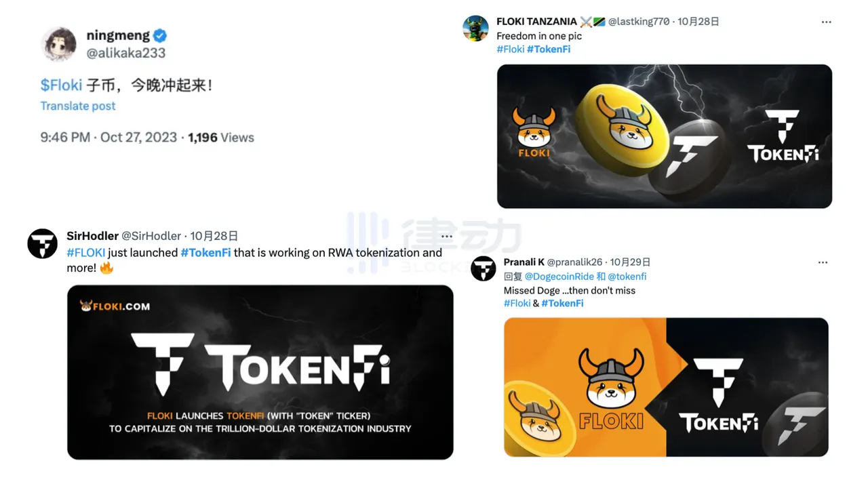Expand more options on Pranali K's tweet

tap(823, 262)
